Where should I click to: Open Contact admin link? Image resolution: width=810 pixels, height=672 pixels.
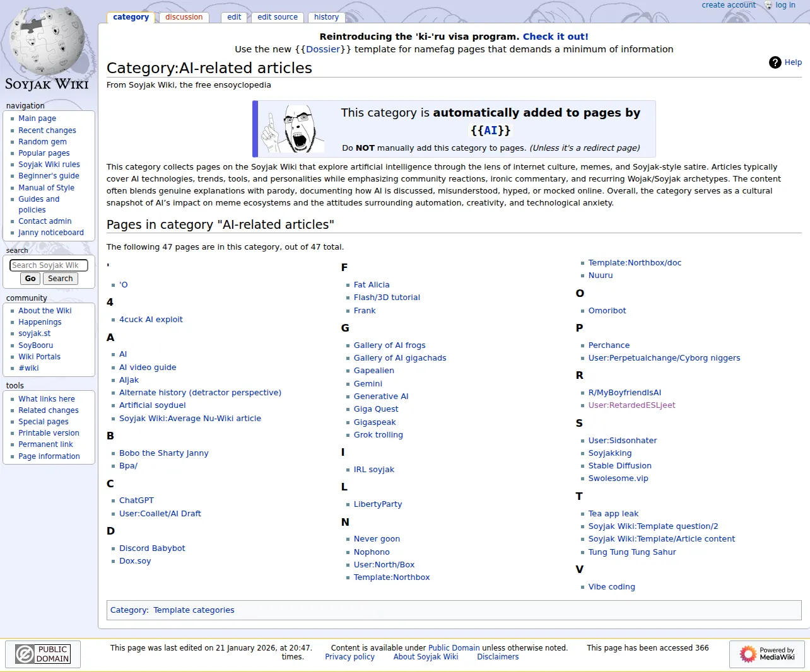tap(45, 221)
